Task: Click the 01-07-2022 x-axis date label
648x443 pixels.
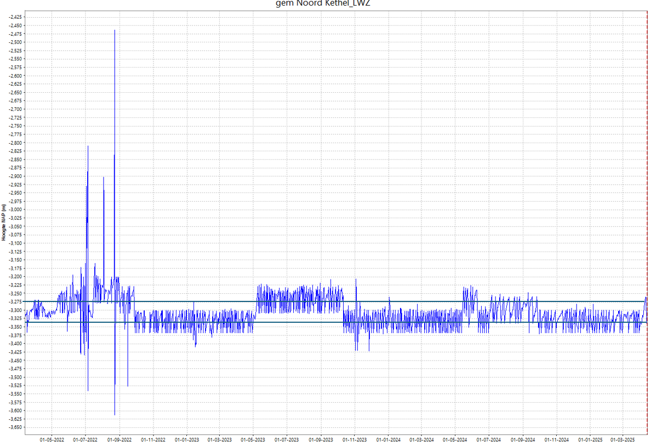Action: click(x=85, y=438)
